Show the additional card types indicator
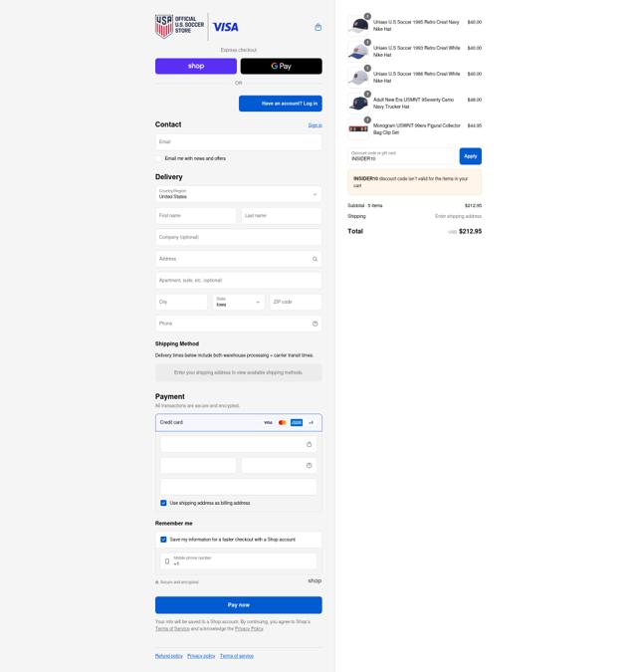 coord(311,422)
